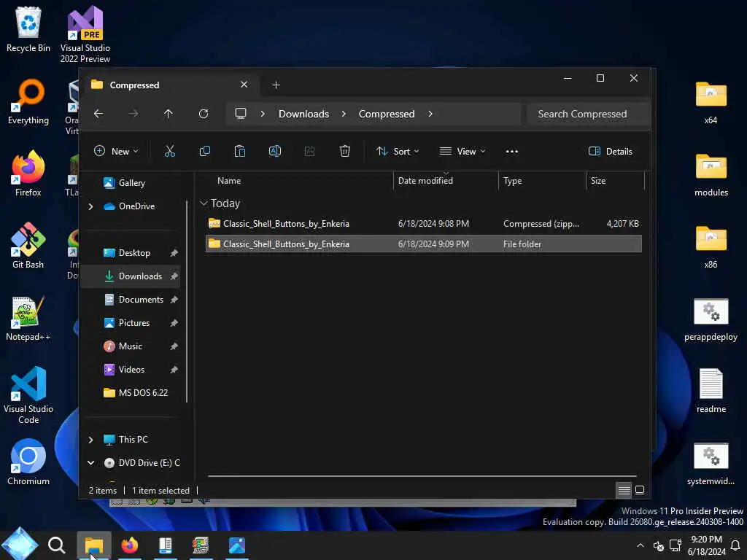Click the Rename icon in toolbar
The width and height of the screenshot is (747, 560).
tap(275, 152)
